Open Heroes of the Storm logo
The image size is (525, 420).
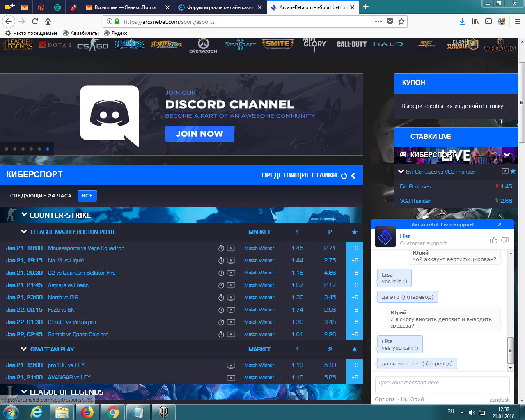click(x=129, y=44)
